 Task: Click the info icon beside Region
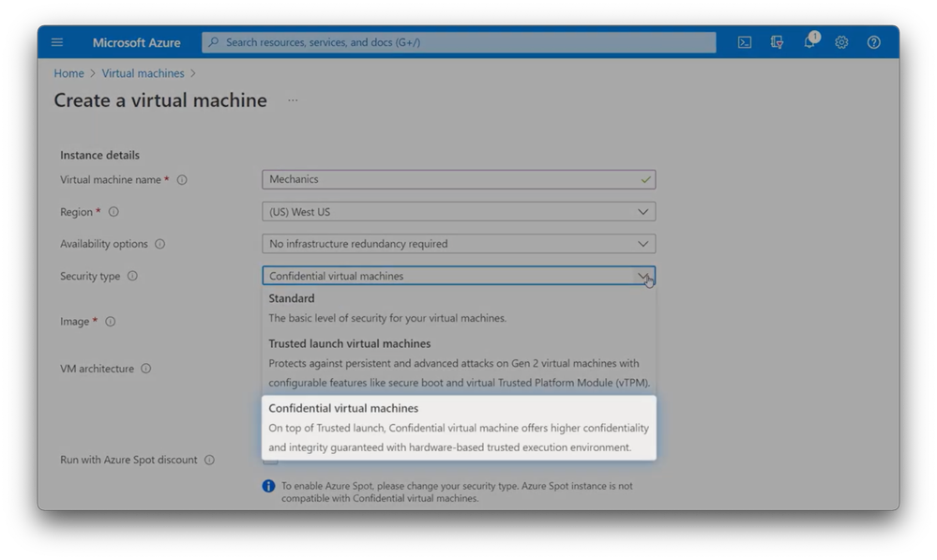point(113,212)
